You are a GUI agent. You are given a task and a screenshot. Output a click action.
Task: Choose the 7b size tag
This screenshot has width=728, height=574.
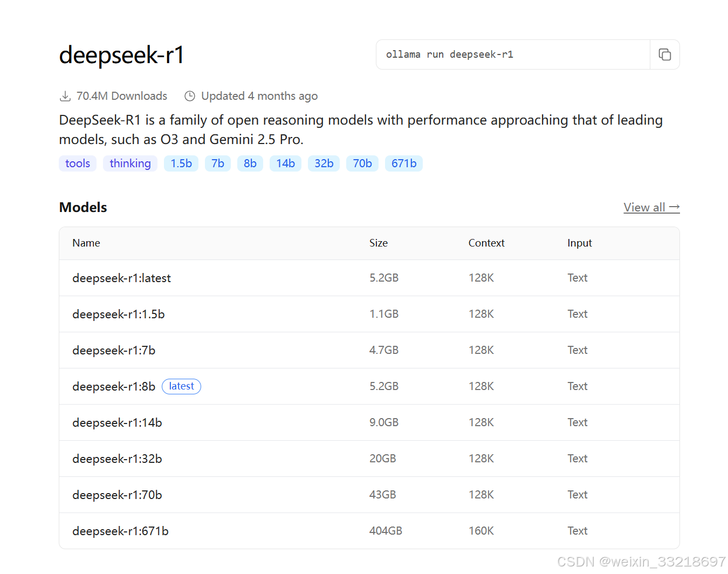[218, 163]
